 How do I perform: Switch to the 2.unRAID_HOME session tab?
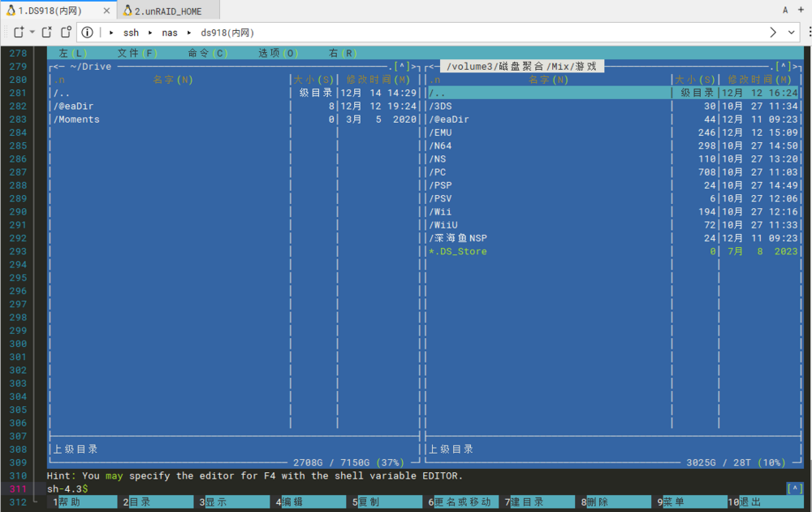[169, 11]
